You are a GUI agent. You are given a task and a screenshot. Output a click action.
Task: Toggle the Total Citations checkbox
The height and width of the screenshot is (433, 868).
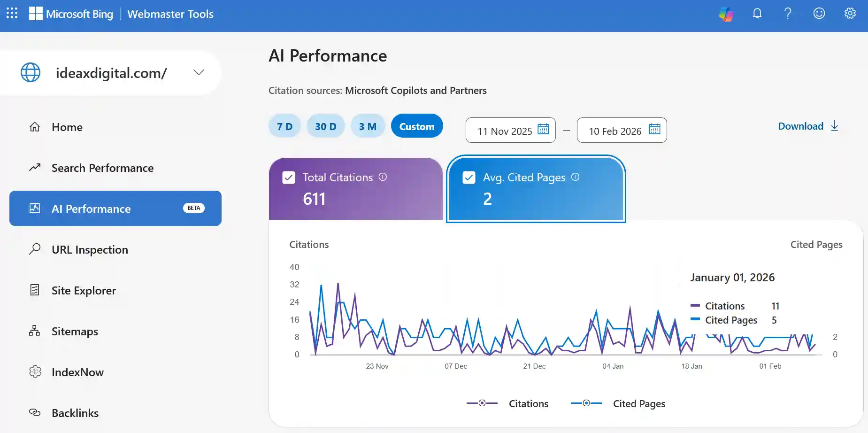click(289, 178)
